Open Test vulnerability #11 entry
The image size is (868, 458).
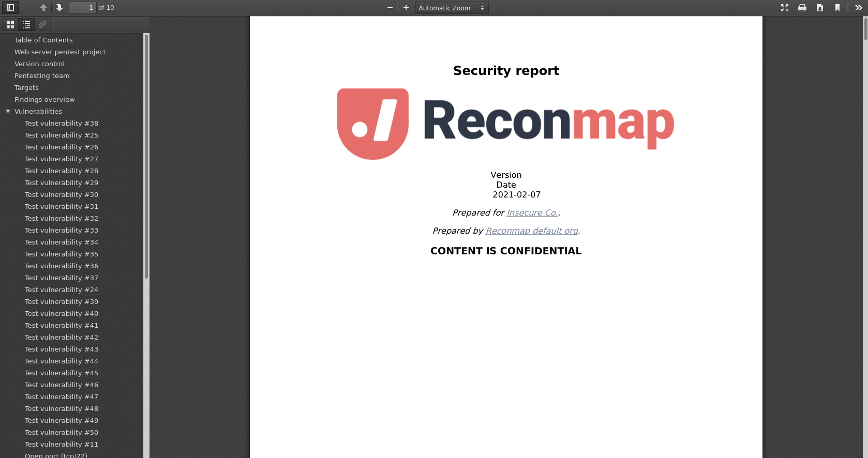click(x=62, y=444)
